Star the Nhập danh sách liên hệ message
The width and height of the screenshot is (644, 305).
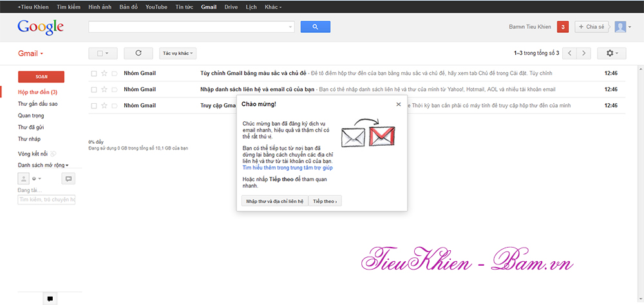pos(104,89)
